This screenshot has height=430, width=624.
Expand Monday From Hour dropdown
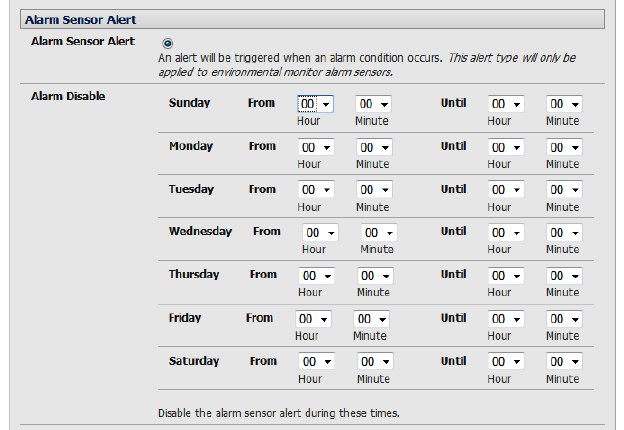coord(315,147)
